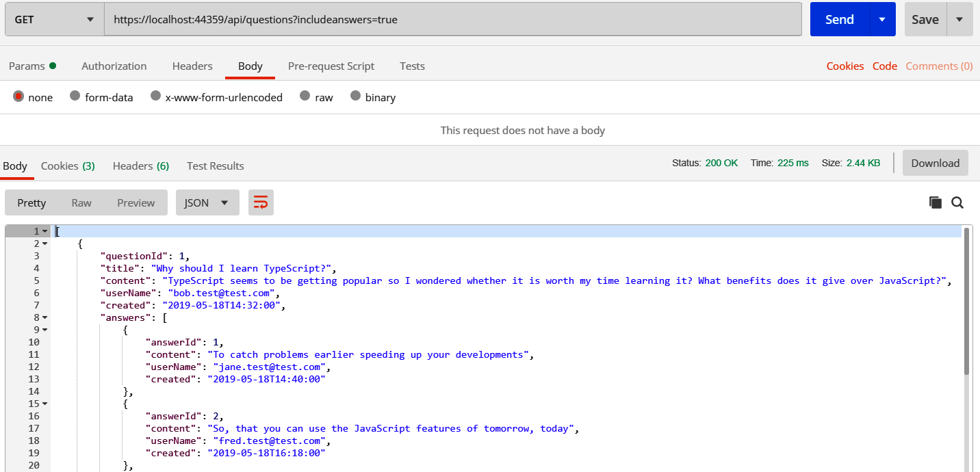The height and width of the screenshot is (472, 980).
Task: Switch to the Headers request tab
Action: coord(192,66)
